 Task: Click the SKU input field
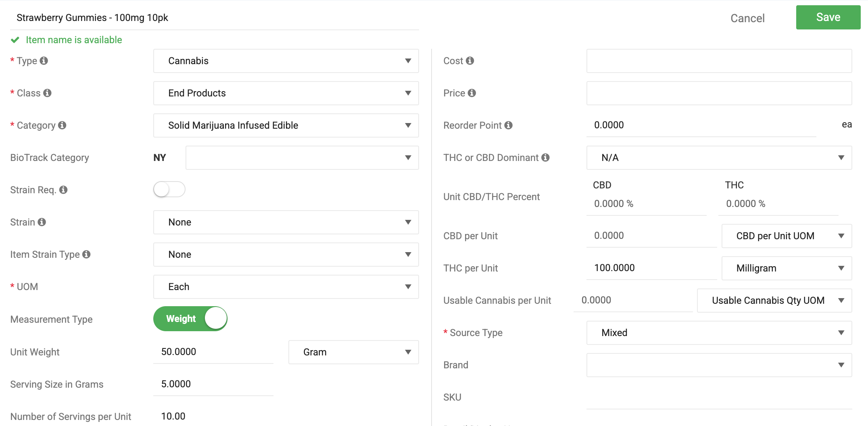[x=719, y=397]
